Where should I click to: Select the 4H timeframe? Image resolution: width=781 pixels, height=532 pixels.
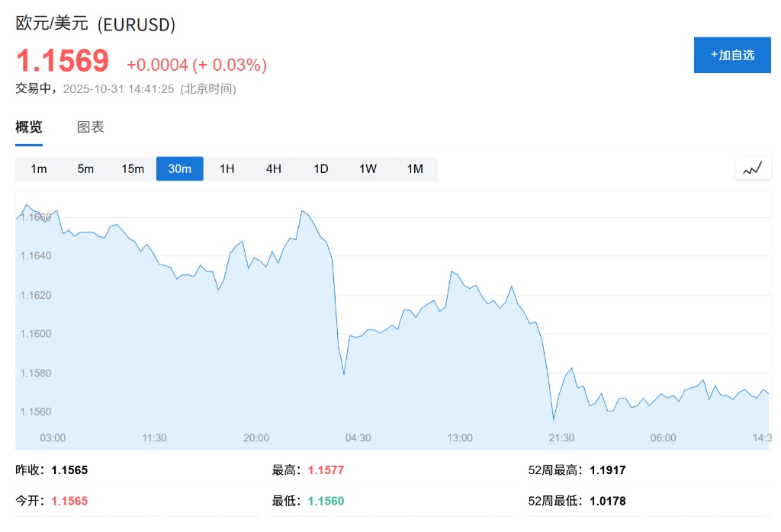pyautogui.click(x=274, y=168)
